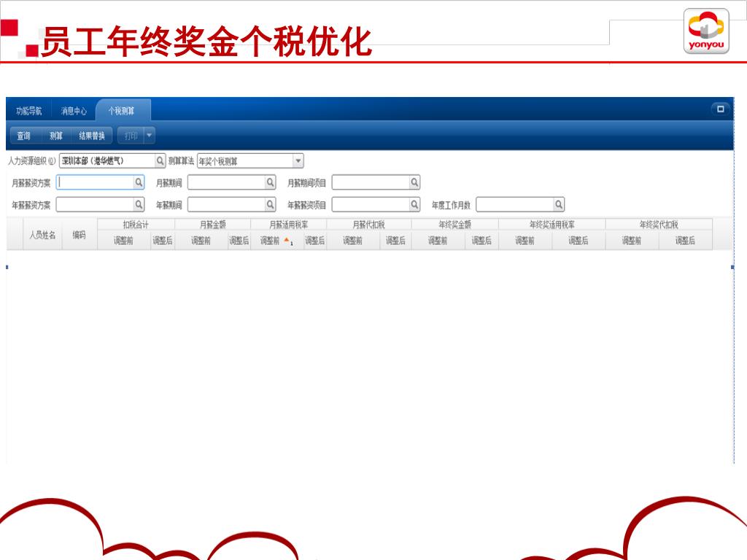Viewport: 747px width, 560px height.
Task: Expand the 测算算法 combo box arrow
Action: [x=298, y=161]
